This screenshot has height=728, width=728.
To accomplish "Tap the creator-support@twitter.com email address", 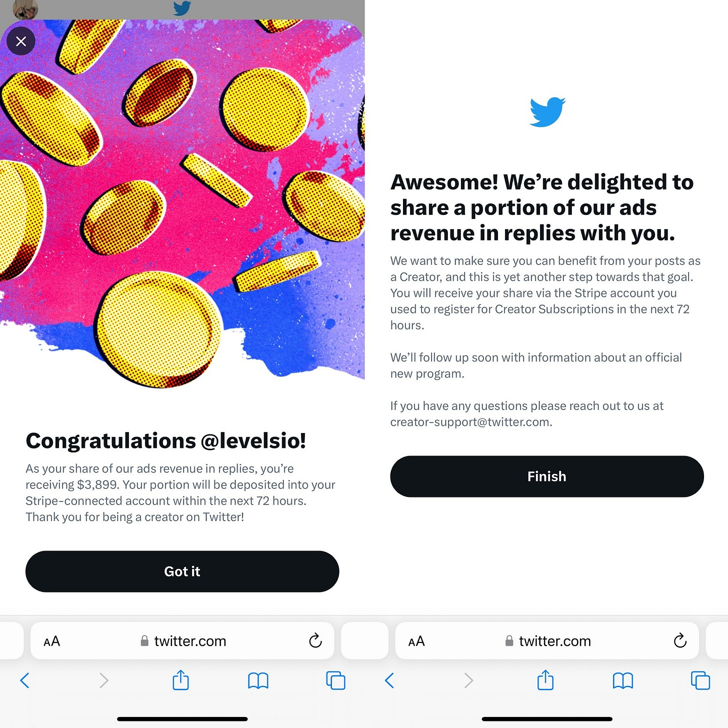I will [x=470, y=422].
